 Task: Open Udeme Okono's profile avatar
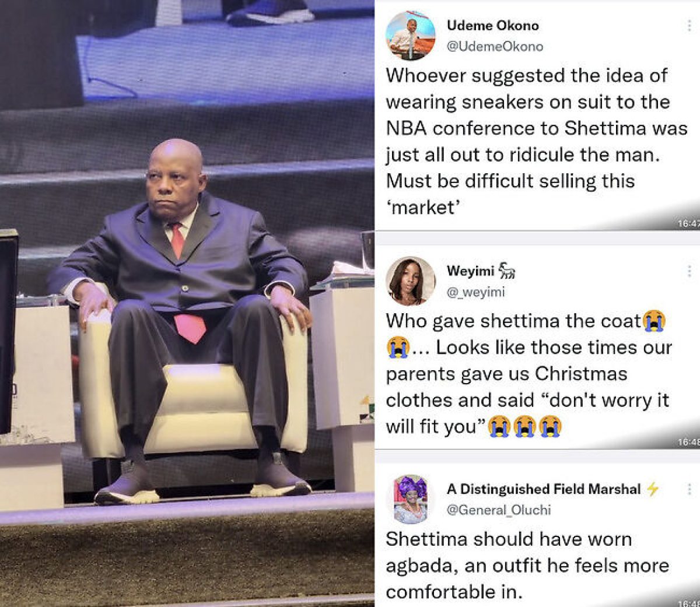[x=411, y=36]
